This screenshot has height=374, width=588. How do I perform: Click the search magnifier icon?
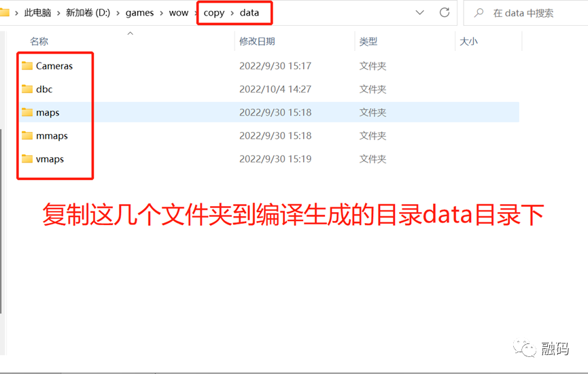(x=479, y=13)
